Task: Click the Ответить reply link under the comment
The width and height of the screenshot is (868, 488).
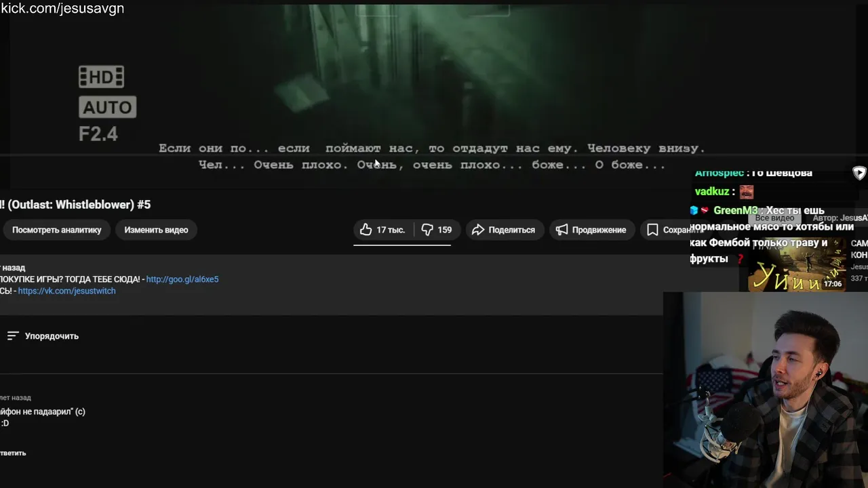Action: [x=13, y=453]
